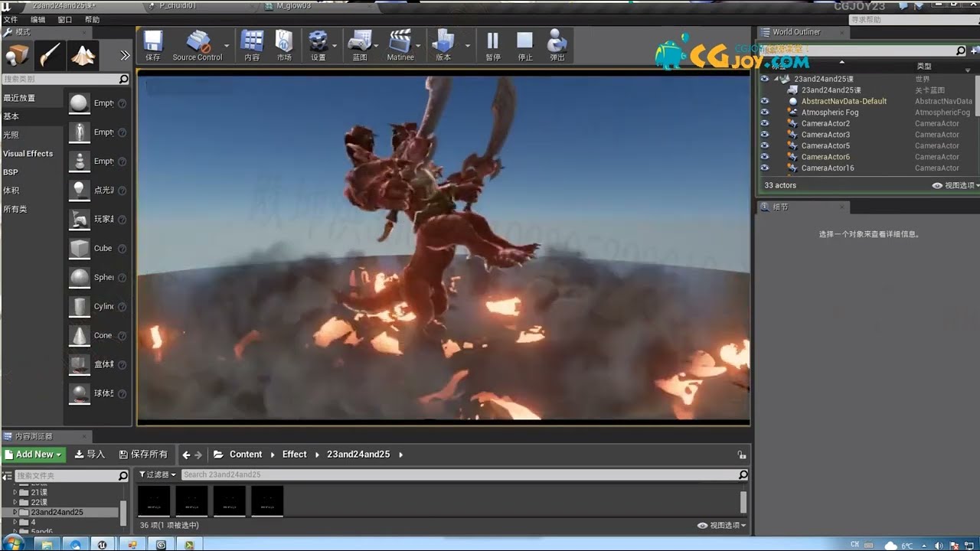The image size is (980, 551).
Task: Open the 设置 settings toolbar icon
Action: click(x=318, y=46)
